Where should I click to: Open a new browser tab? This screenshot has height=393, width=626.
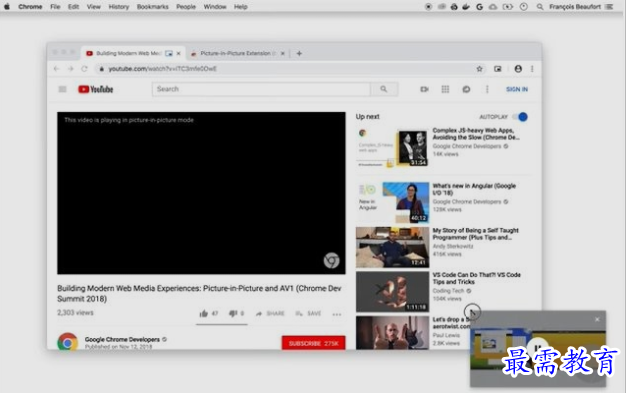[x=299, y=53]
